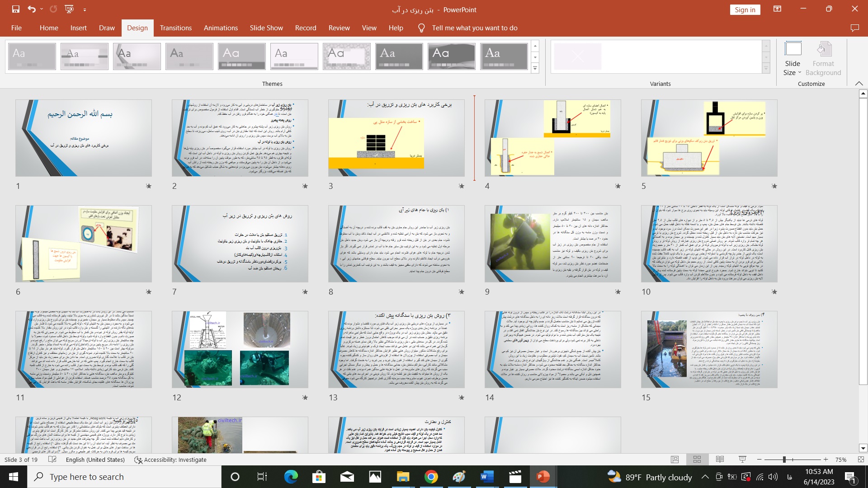Click the Redo icon in title bar
The image size is (868, 488).
[53, 9]
